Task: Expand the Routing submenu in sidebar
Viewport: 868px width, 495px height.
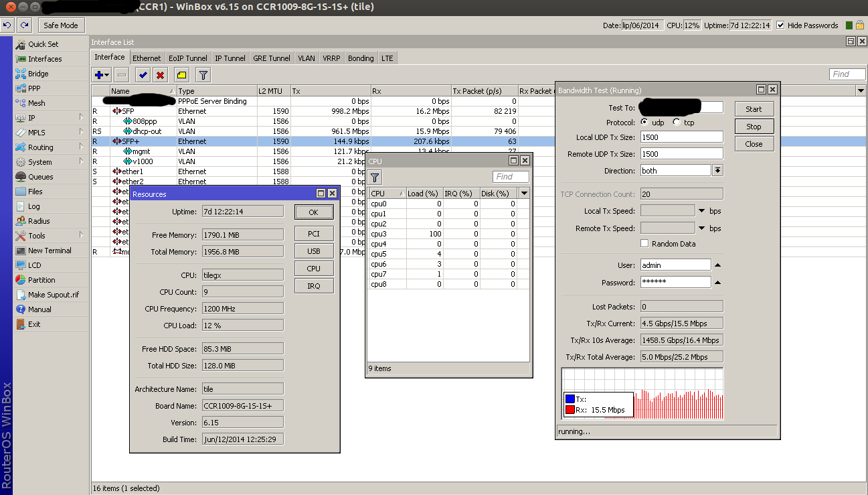Action: (81, 147)
